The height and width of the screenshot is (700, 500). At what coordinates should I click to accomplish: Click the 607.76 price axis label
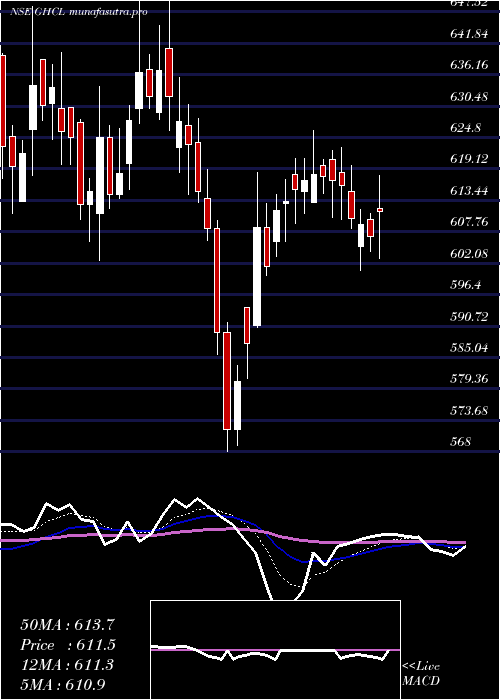coord(469,222)
